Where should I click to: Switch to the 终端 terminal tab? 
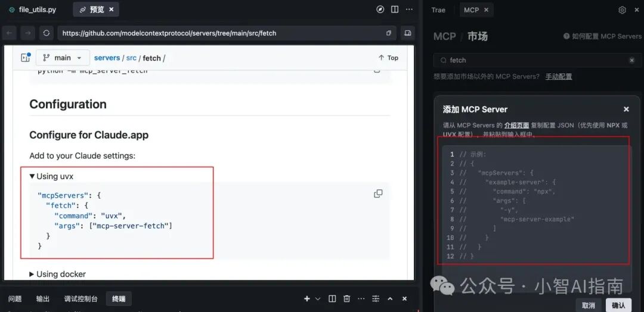(x=119, y=299)
